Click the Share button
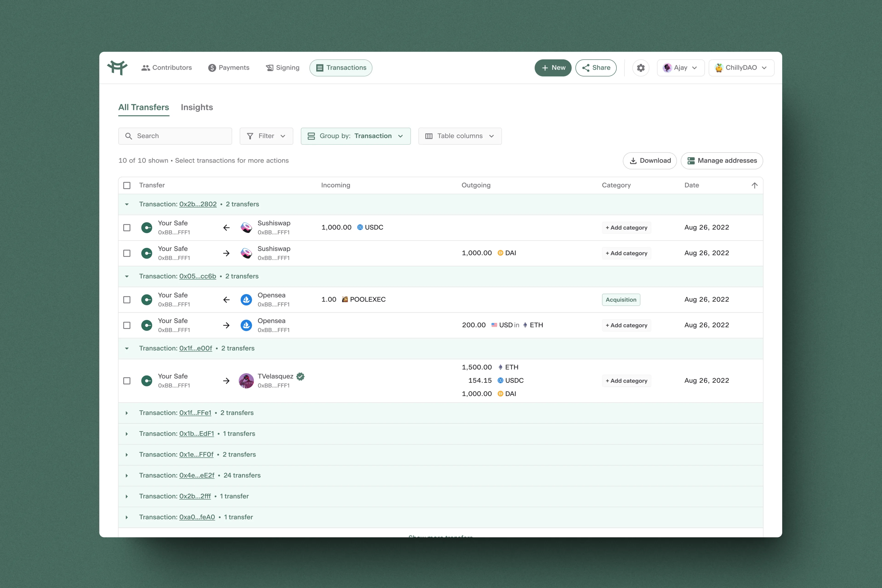The image size is (882, 588). point(596,68)
